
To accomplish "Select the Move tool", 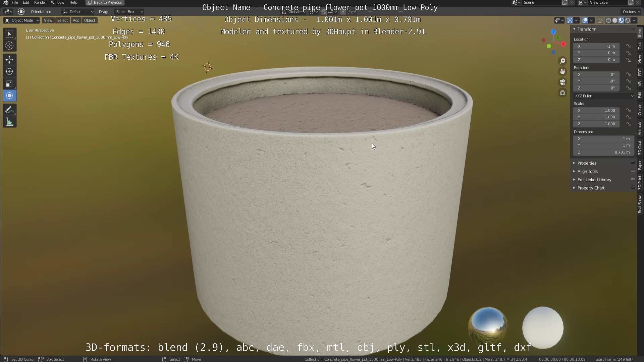I will click(x=9, y=60).
